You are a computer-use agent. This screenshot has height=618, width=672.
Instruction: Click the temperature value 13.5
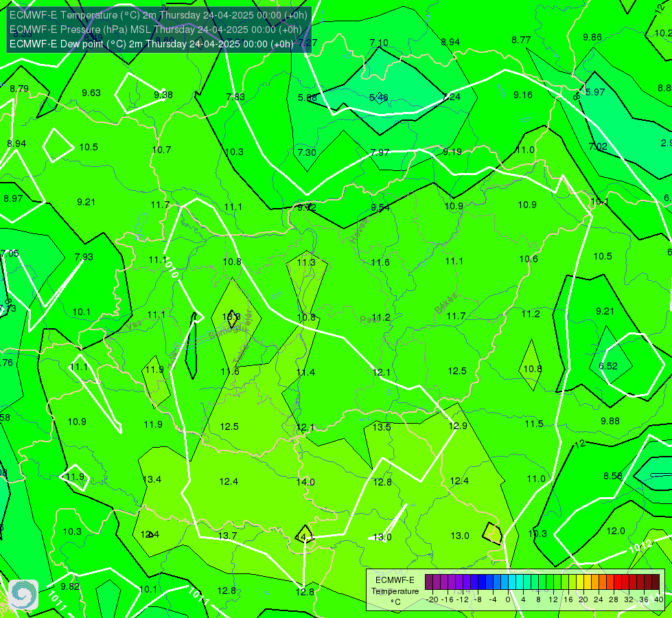(x=382, y=427)
